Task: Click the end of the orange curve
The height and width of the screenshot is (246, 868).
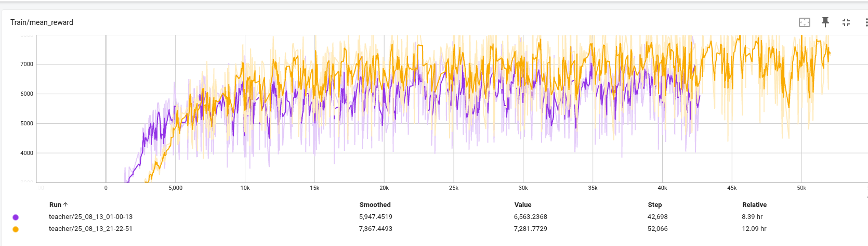Action: 830,53
